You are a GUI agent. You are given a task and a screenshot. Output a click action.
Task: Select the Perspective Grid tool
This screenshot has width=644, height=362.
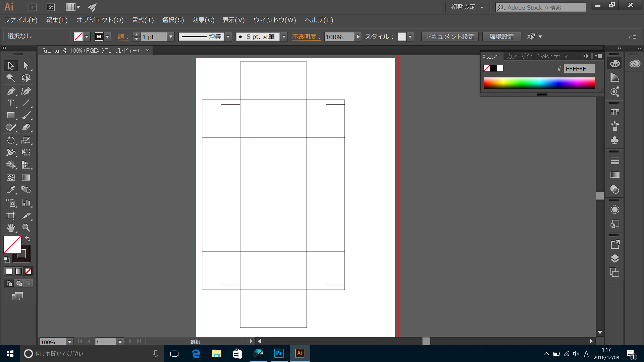26,165
